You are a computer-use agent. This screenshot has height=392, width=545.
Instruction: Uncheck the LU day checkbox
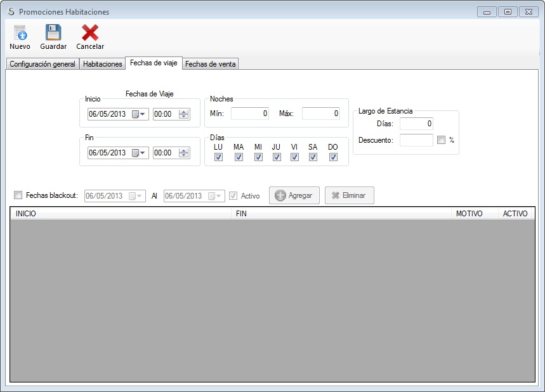point(218,157)
